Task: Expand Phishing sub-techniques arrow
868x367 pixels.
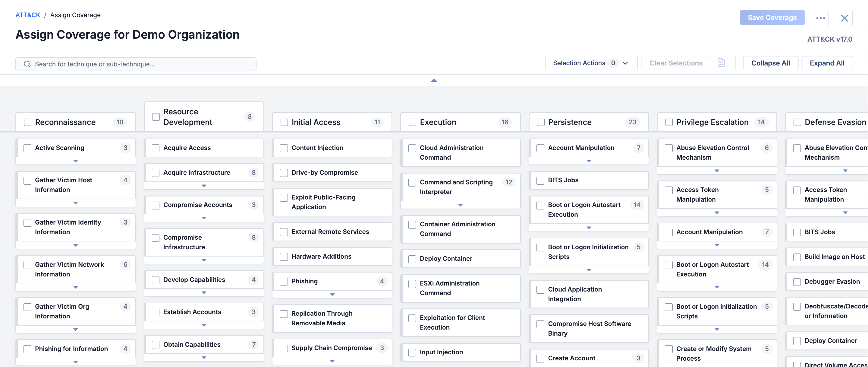Action: (x=332, y=295)
